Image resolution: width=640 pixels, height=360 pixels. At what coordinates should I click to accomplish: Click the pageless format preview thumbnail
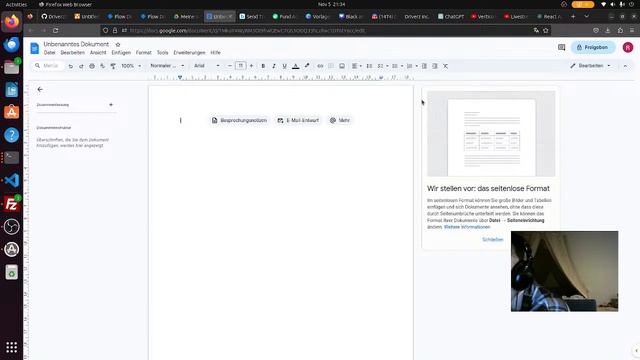tap(491, 134)
